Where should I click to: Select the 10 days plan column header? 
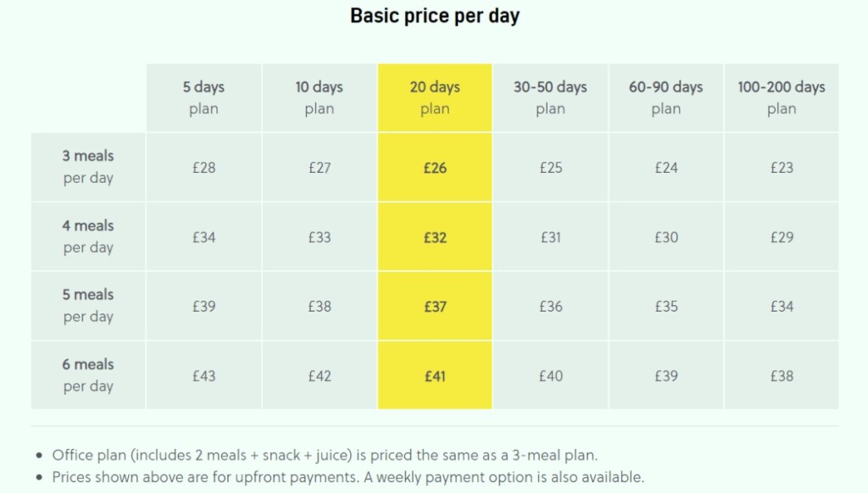(319, 97)
